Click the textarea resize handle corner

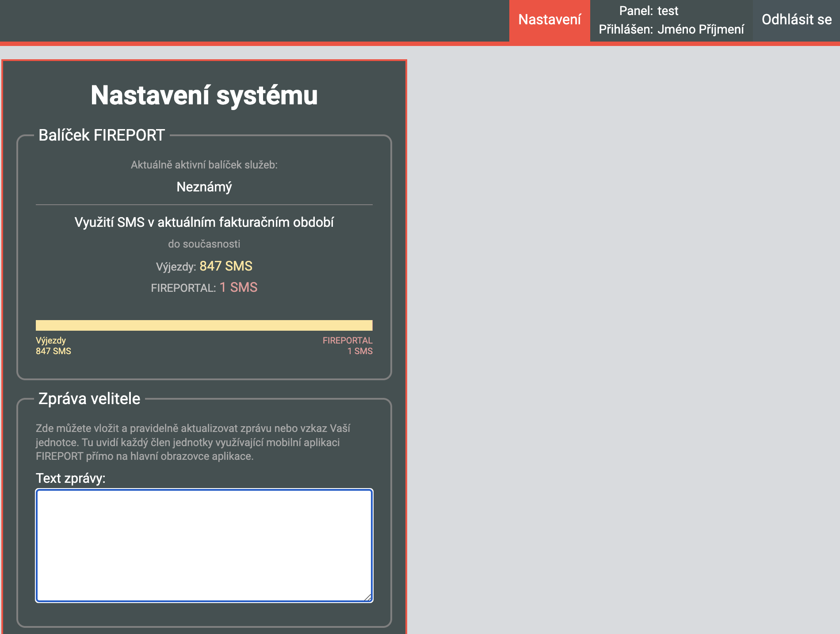(x=368, y=597)
